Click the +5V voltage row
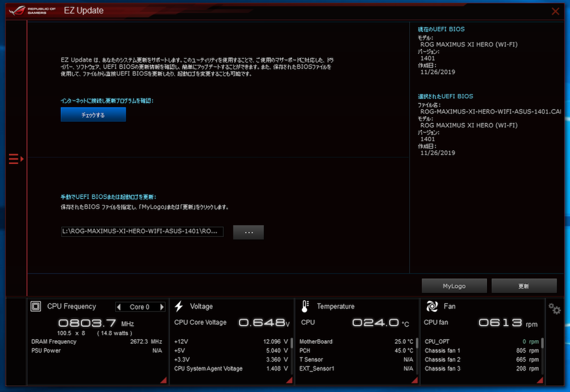The height and width of the screenshot is (392, 570). click(x=231, y=351)
